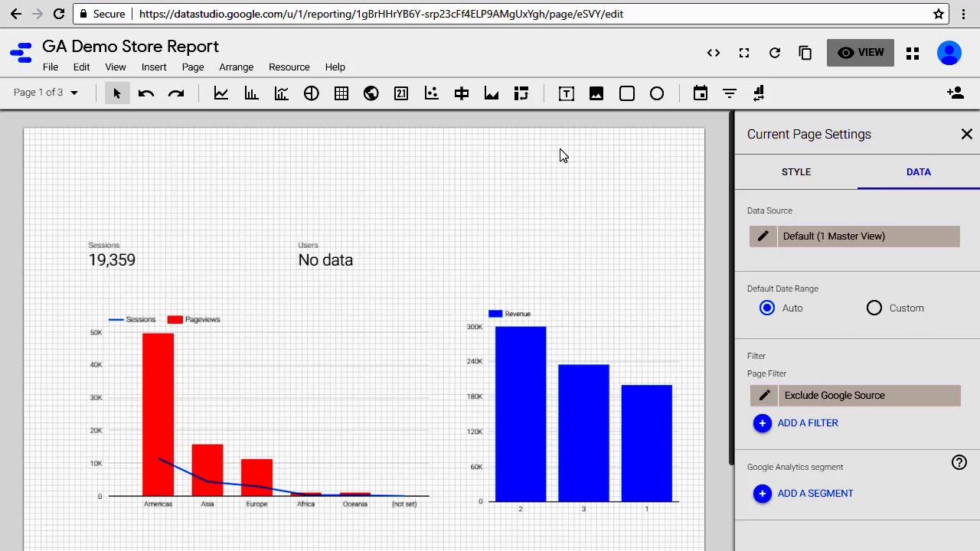Click the VIEW button
Image resolution: width=980 pixels, height=551 pixels.
(x=861, y=53)
